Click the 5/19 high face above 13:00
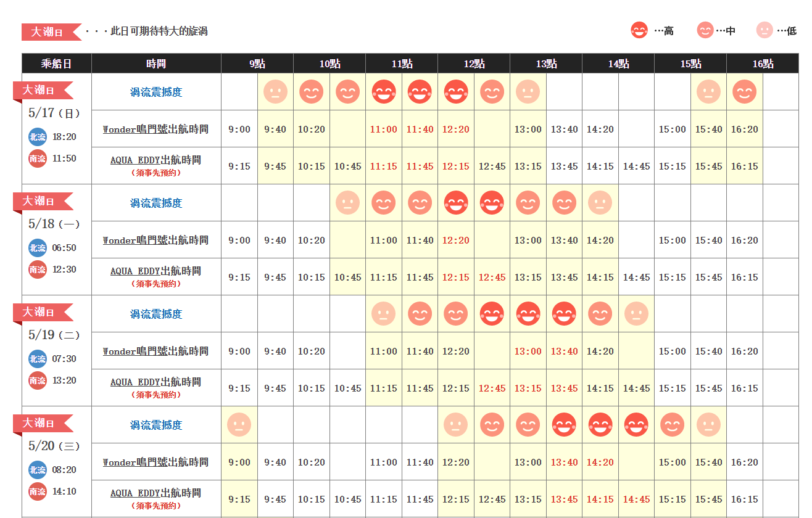The image size is (812, 518). (x=528, y=314)
